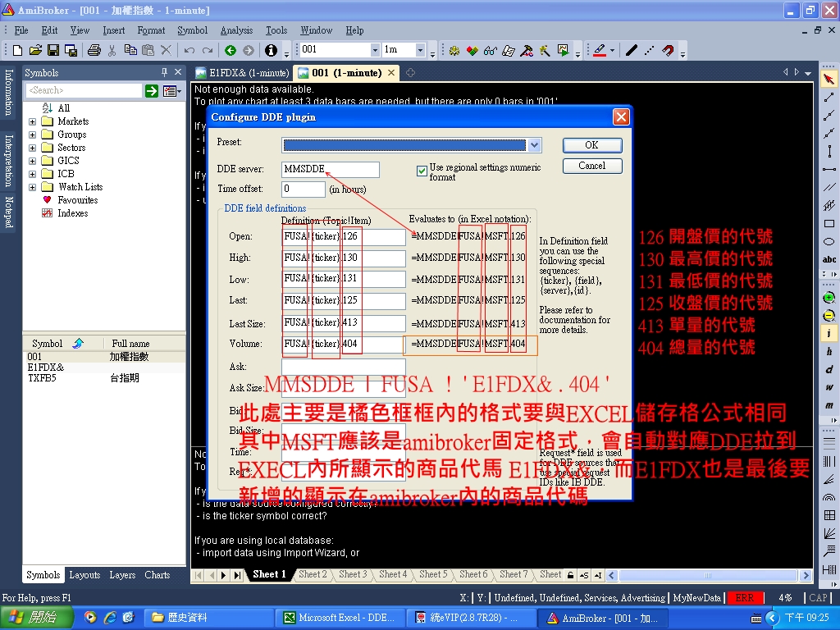The width and height of the screenshot is (840, 630).
Task: Select the ellipse drawing tool
Action: pos(829,242)
